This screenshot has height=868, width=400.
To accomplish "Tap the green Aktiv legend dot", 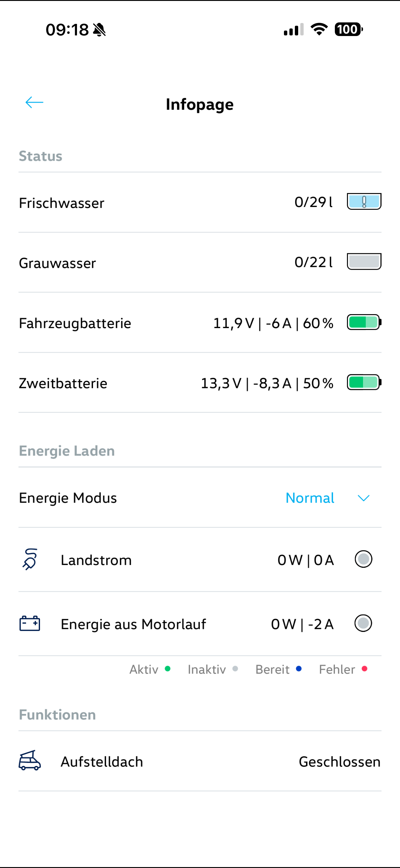I will point(168,669).
